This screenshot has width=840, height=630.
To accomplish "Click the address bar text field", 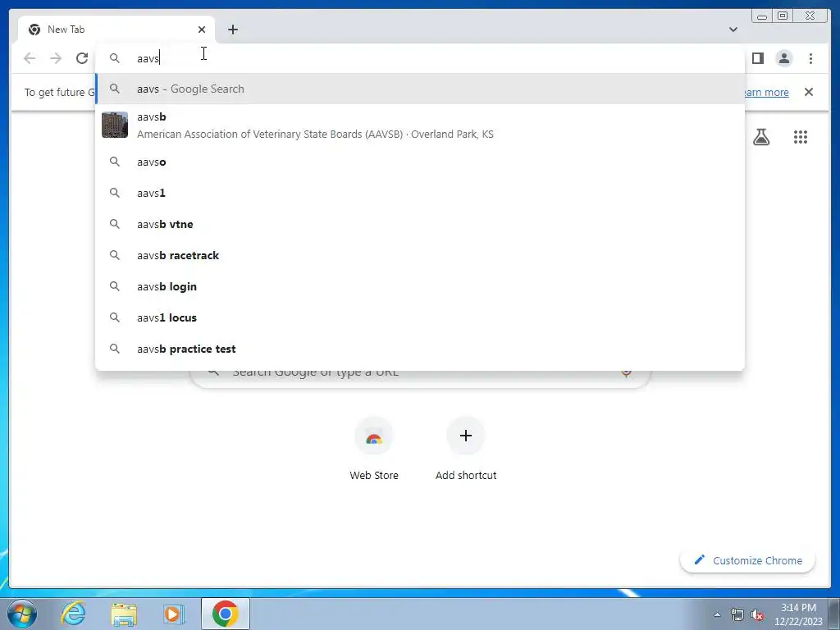I will point(420,58).
